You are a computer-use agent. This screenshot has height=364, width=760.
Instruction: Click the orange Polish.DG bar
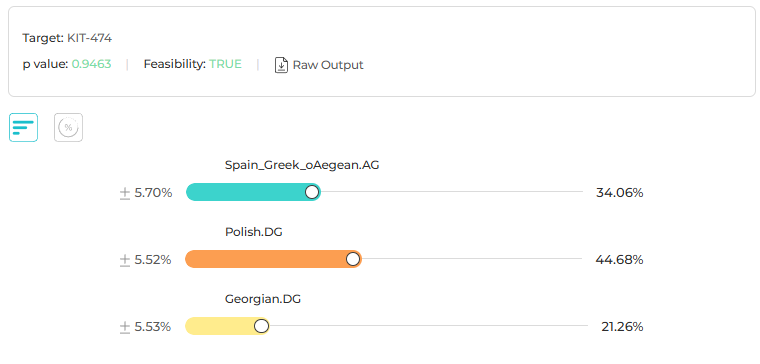(x=273, y=259)
